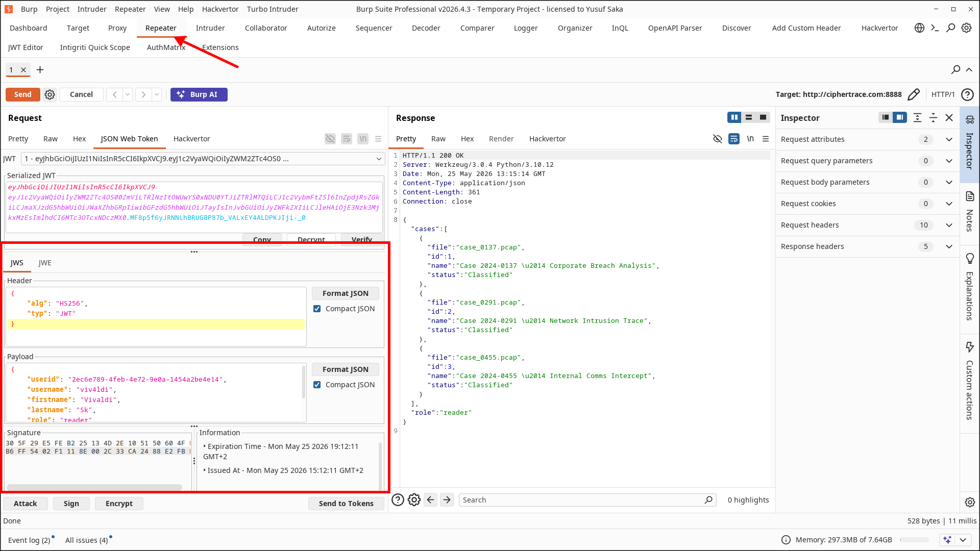Focus the response Search field

point(587,500)
